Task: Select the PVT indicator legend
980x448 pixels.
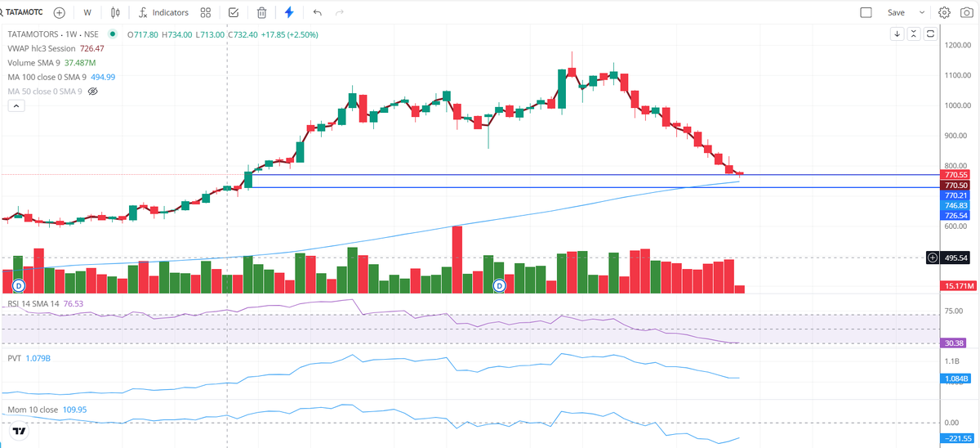Action: [x=15, y=358]
